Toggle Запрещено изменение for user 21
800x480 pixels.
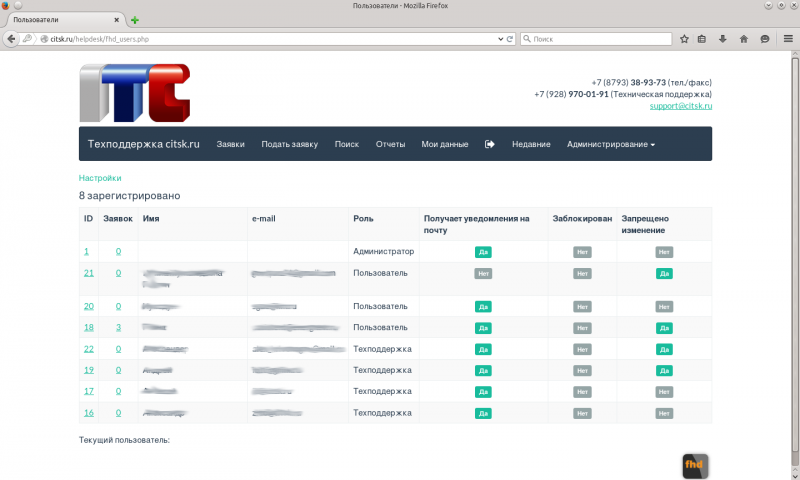click(x=664, y=274)
